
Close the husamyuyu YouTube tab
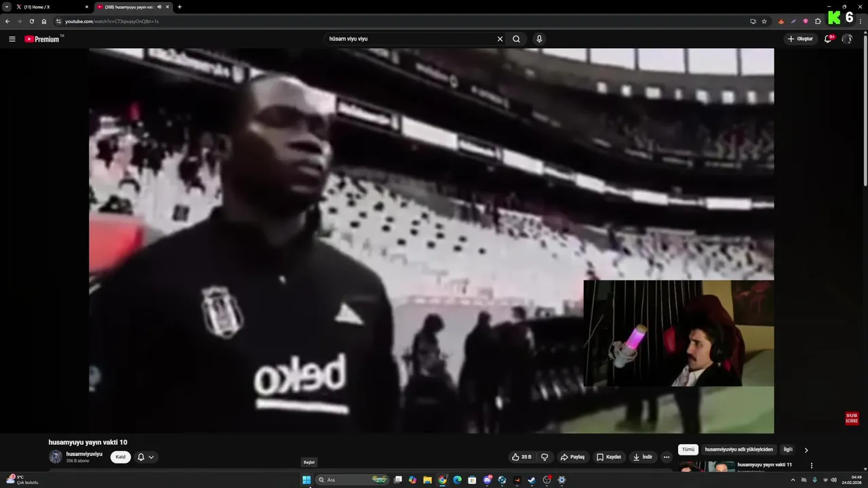tap(167, 7)
